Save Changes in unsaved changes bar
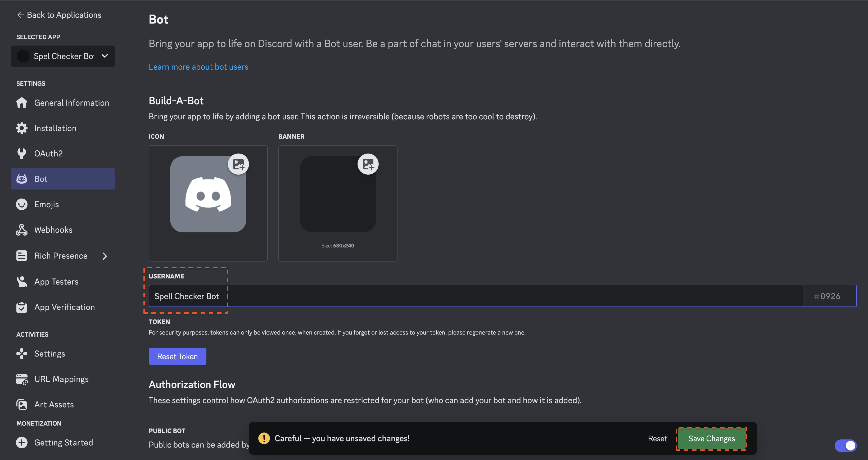The image size is (868, 460). tap(711, 439)
